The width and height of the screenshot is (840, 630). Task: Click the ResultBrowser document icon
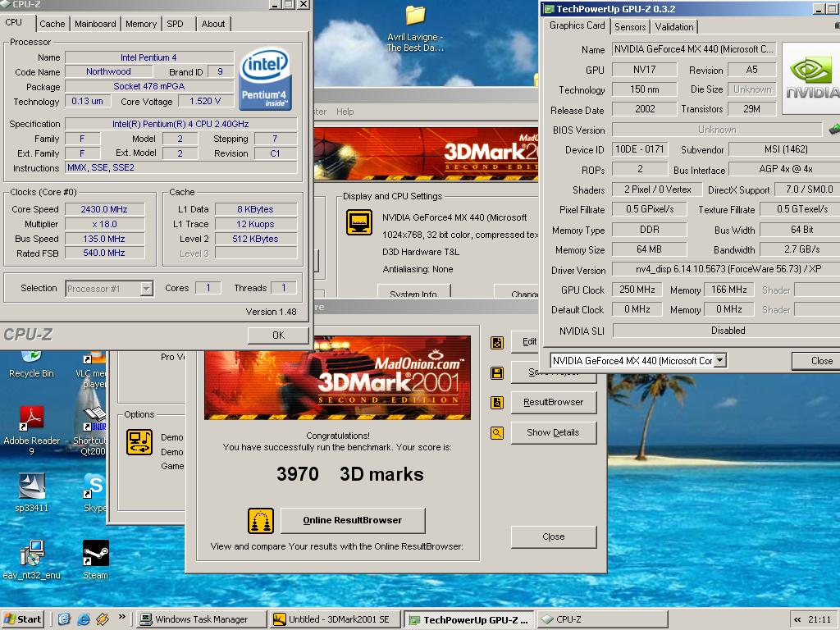pos(497,403)
